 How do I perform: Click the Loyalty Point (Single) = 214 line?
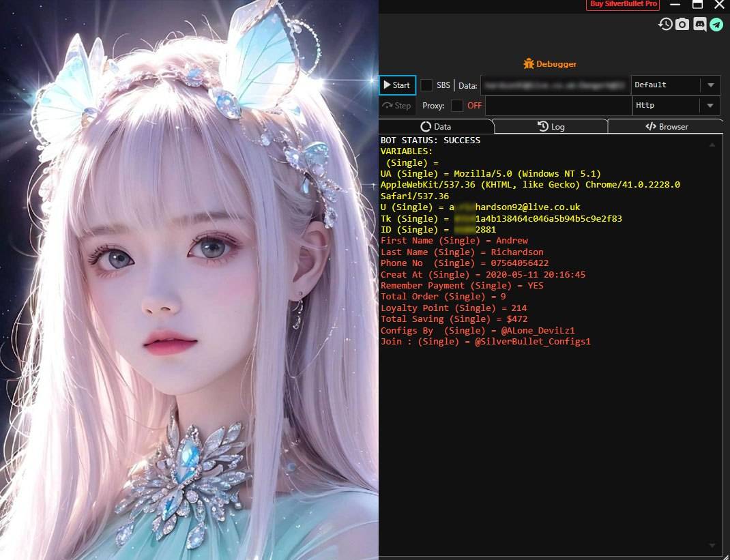pyautogui.click(x=454, y=308)
